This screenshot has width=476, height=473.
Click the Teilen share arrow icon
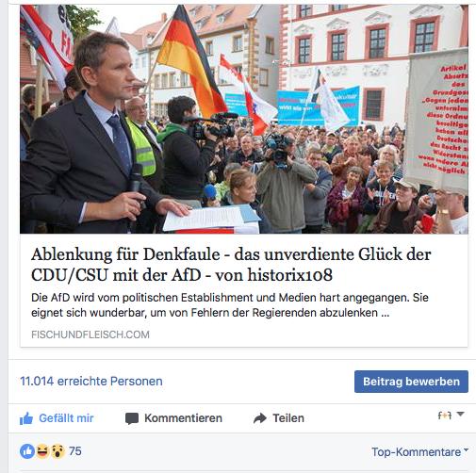pos(260,418)
